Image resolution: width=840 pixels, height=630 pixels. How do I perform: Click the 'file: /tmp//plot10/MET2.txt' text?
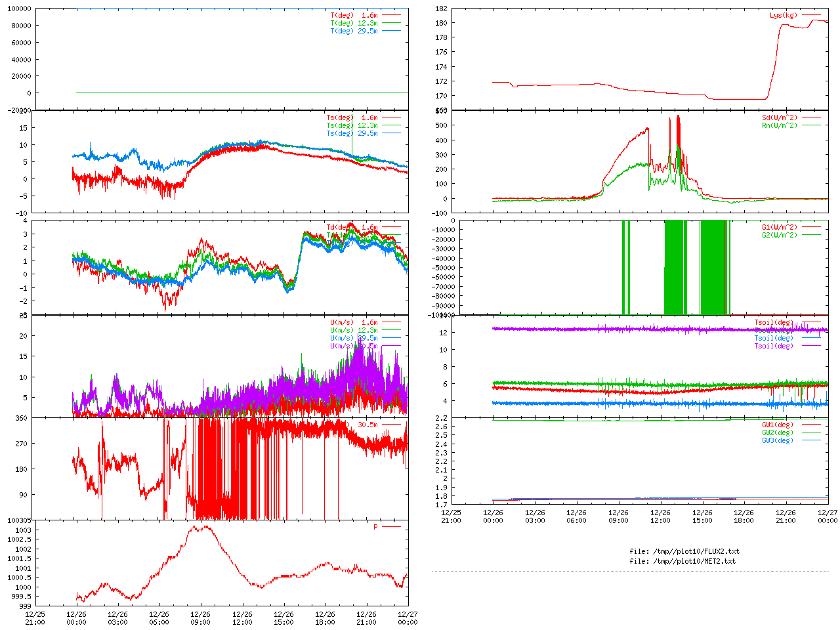[682, 562]
